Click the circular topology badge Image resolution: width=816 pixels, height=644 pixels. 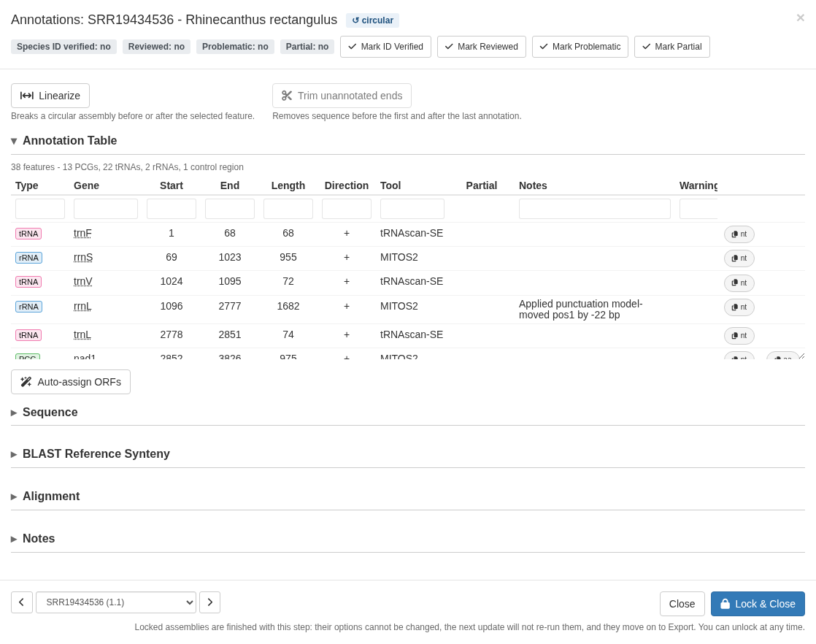pyautogui.click(x=373, y=20)
